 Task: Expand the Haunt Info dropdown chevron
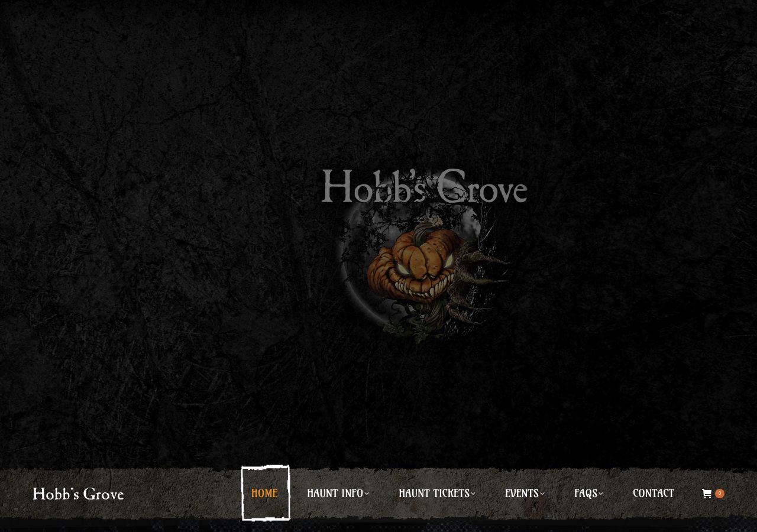pyautogui.click(x=367, y=494)
